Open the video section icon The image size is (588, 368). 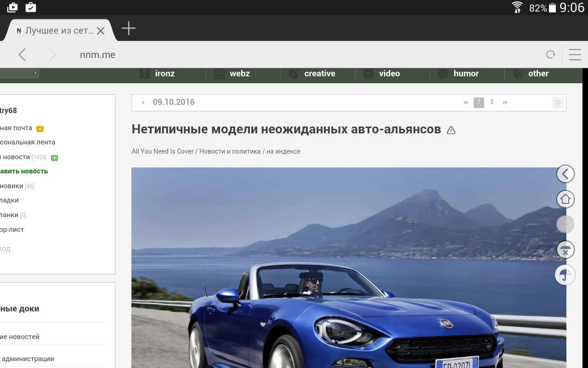coord(368,74)
